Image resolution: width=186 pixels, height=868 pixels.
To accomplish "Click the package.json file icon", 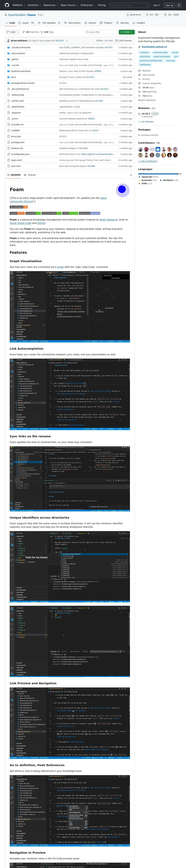I will click(8, 142).
